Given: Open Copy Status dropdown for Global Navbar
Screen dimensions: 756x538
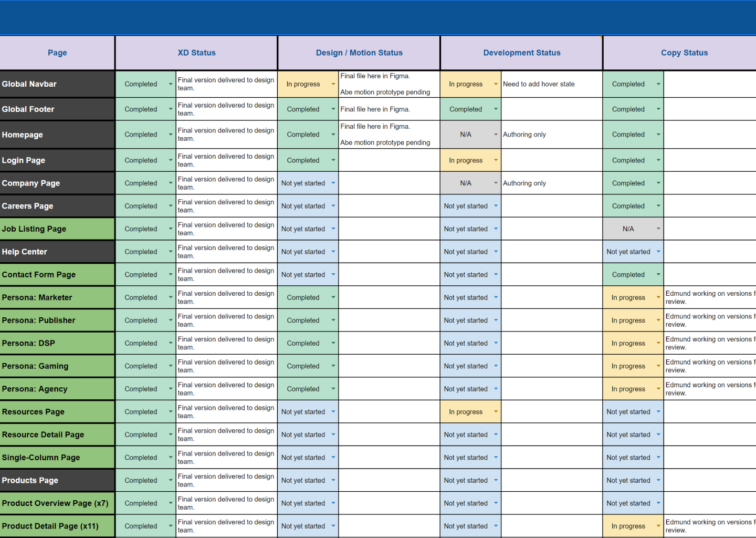Looking at the screenshot, I should (x=658, y=84).
